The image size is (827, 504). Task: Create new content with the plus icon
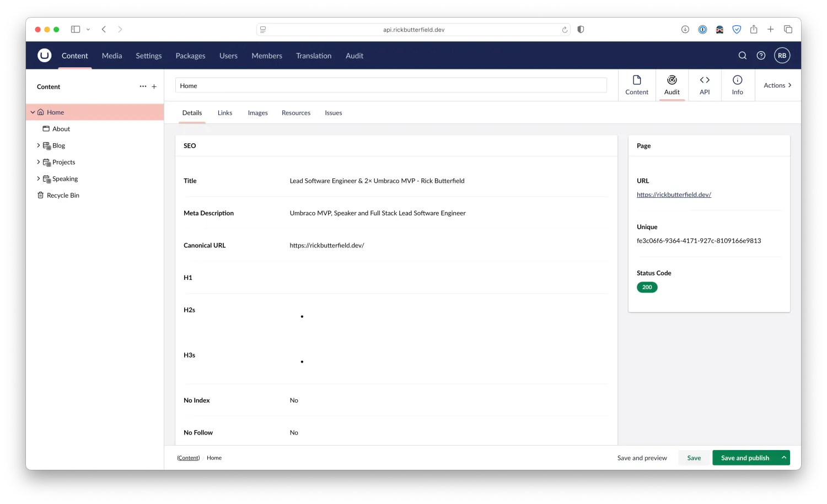pyautogui.click(x=154, y=86)
